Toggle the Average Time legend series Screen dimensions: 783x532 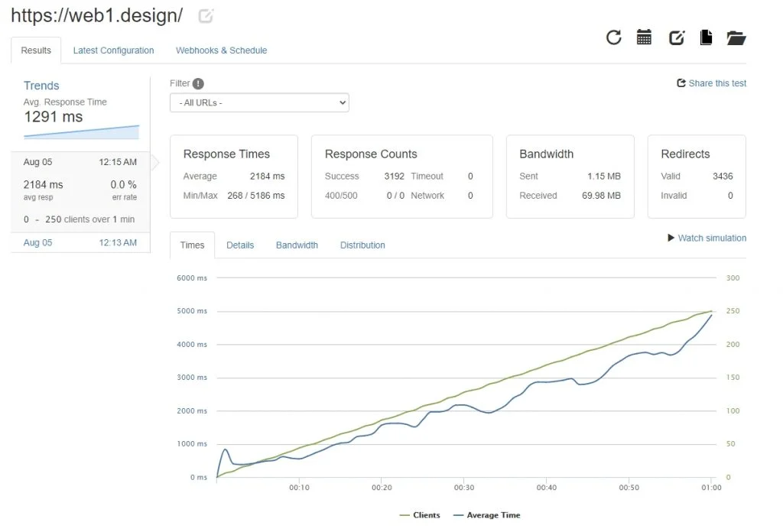[486, 515]
